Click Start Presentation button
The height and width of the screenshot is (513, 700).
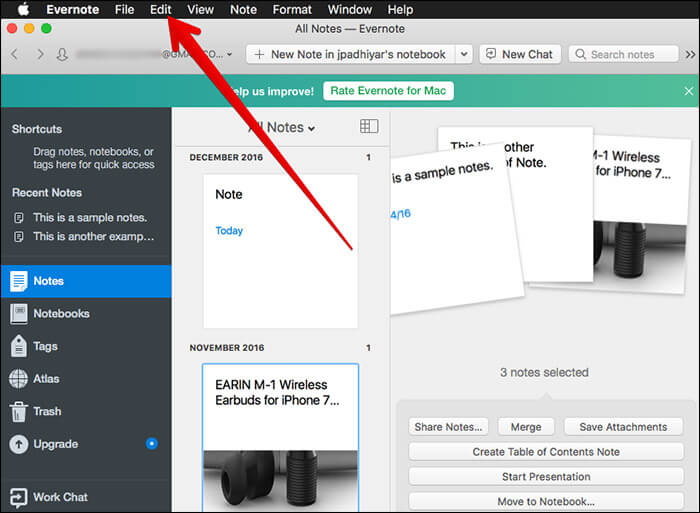[546, 477]
